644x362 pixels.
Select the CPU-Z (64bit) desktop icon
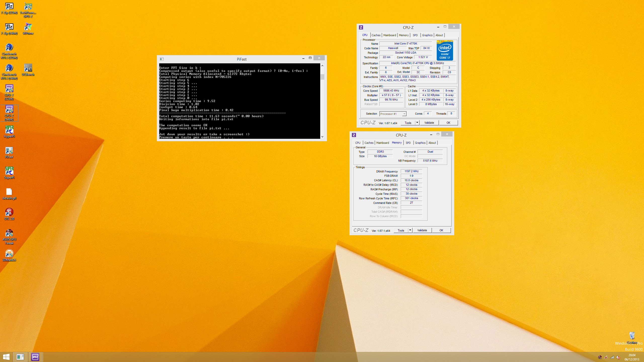(x=9, y=113)
